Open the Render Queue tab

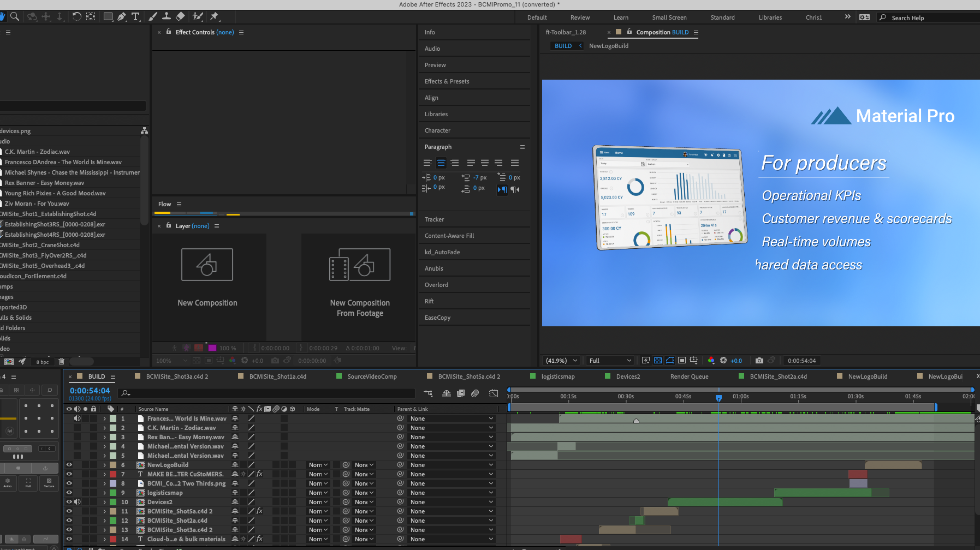(x=689, y=376)
